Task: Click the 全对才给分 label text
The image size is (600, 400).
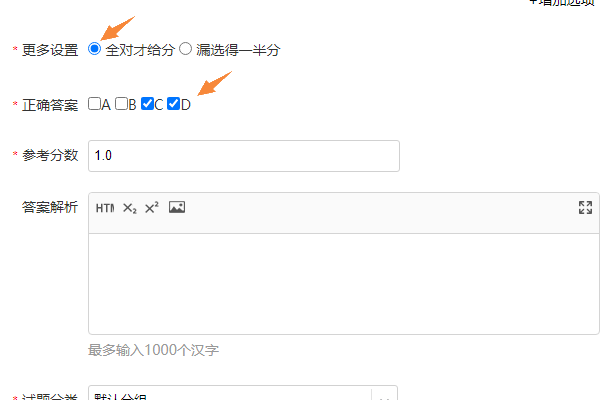Action: coord(140,50)
